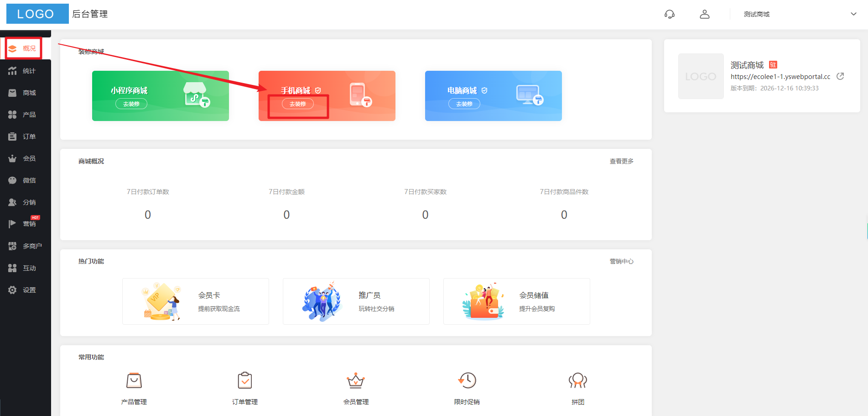Click the 7日付款订单数 value
The image size is (868, 416).
(x=148, y=215)
